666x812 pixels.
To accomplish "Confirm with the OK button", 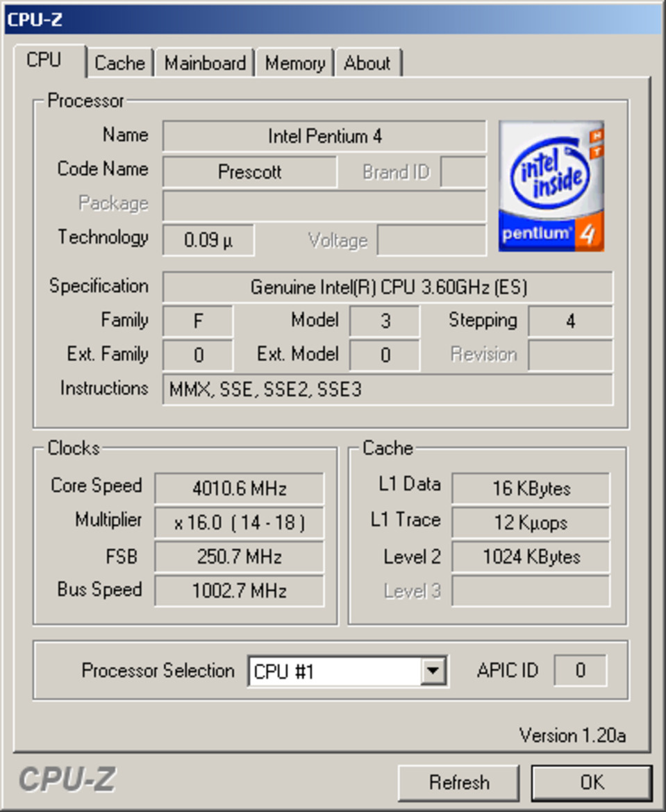I will [592, 782].
